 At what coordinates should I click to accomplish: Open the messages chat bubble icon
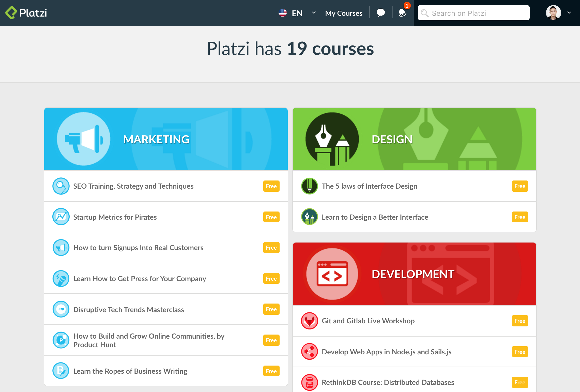(380, 13)
